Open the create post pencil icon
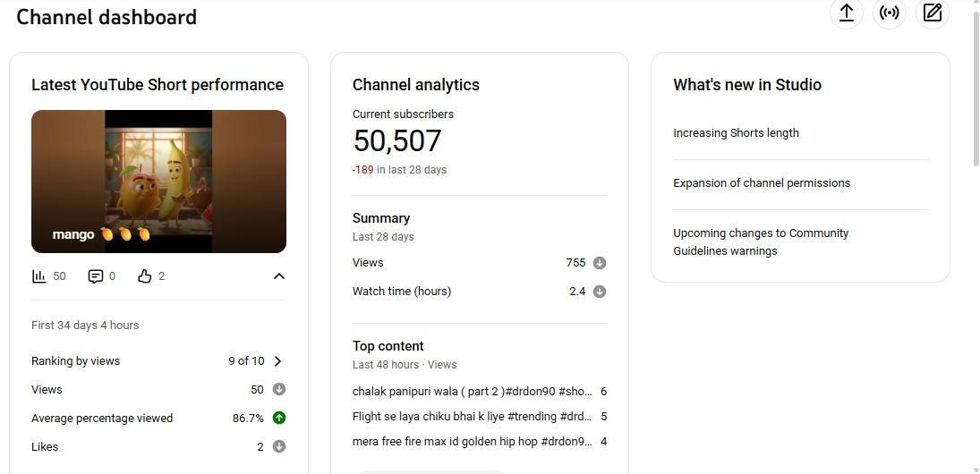The height and width of the screenshot is (474, 980). (x=933, y=13)
